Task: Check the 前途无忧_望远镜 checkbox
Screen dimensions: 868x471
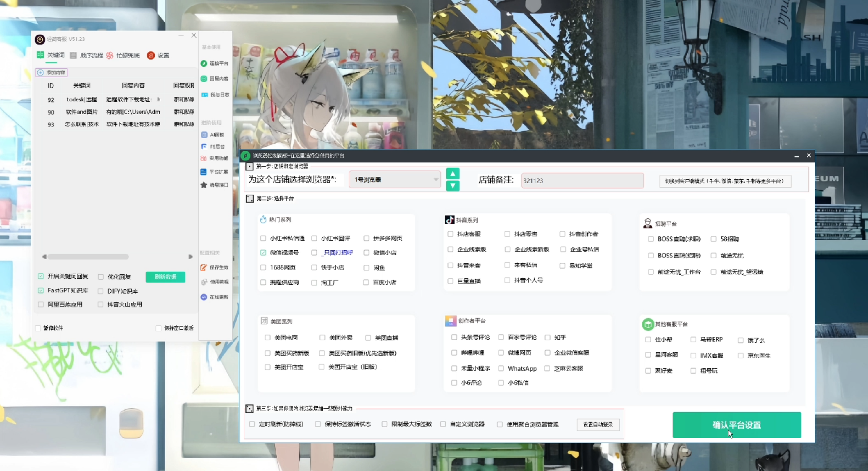Action: [713, 272]
